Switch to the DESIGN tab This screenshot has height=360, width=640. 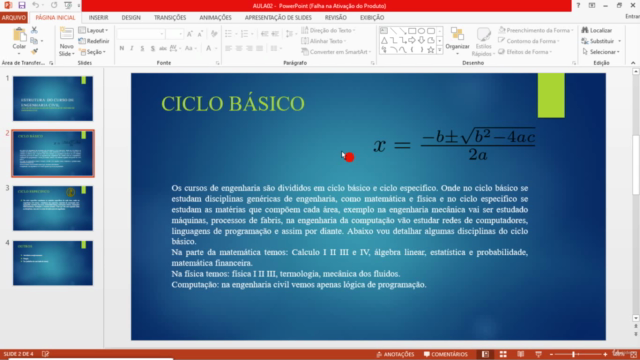pyautogui.click(x=131, y=18)
